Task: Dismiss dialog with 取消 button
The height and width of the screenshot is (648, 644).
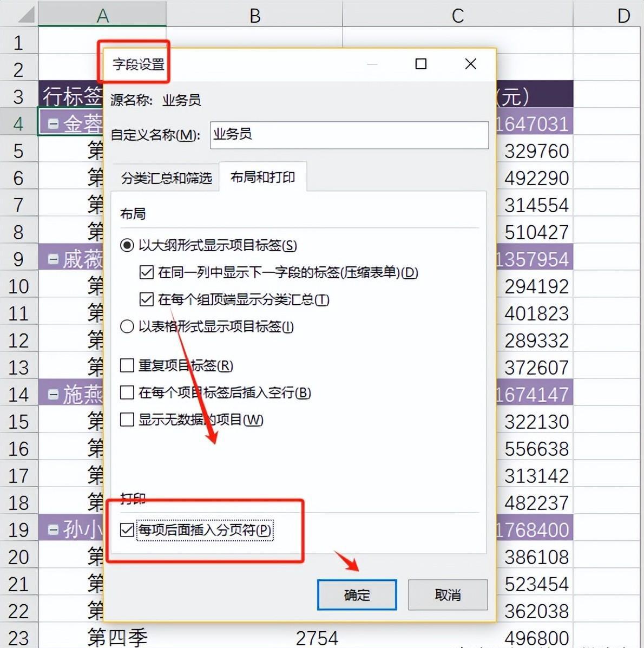Action: (x=448, y=595)
